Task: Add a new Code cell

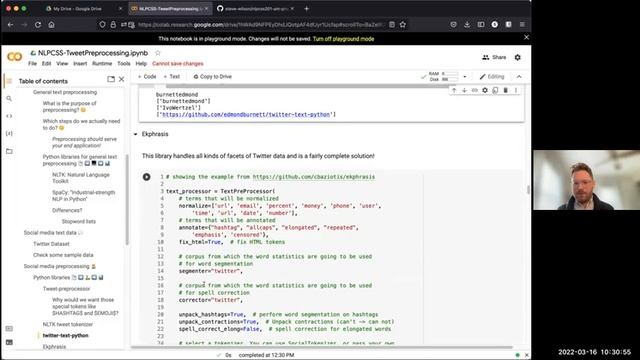Action: (147, 77)
